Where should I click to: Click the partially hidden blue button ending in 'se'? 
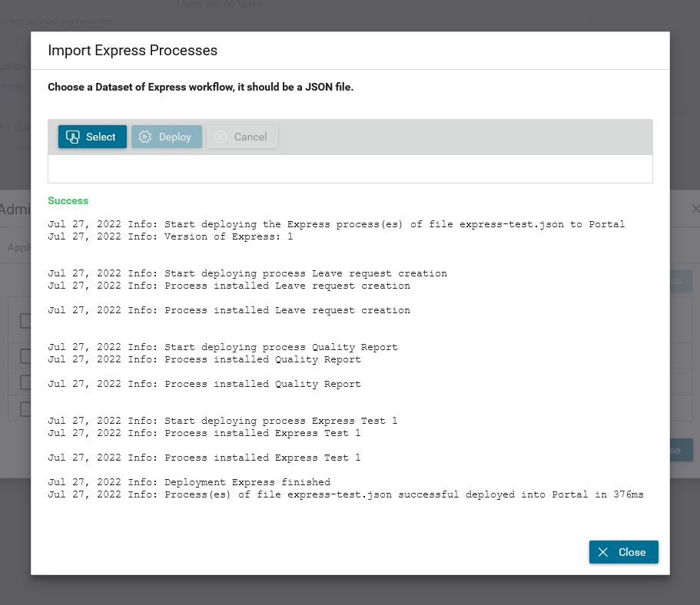[682, 450]
